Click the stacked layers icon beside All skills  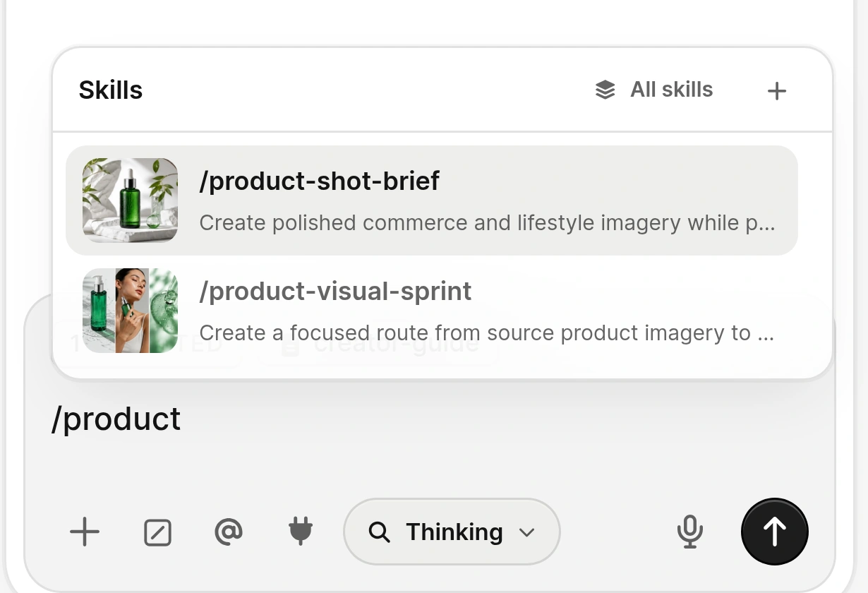coord(605,90)
